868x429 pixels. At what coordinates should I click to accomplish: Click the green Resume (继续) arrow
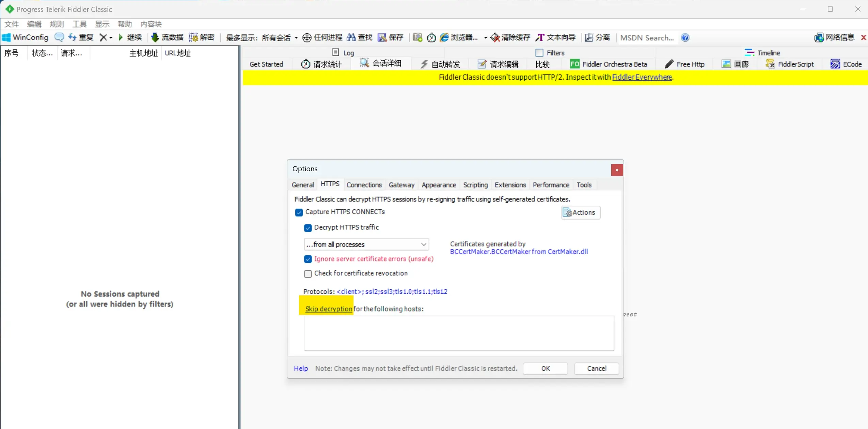tap(121, 37)
